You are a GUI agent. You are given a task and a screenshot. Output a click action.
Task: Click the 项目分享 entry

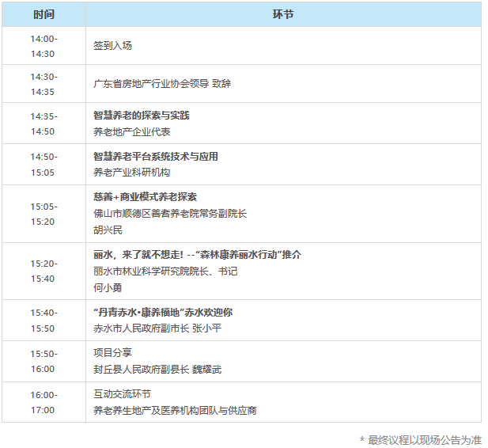point(112,353)
